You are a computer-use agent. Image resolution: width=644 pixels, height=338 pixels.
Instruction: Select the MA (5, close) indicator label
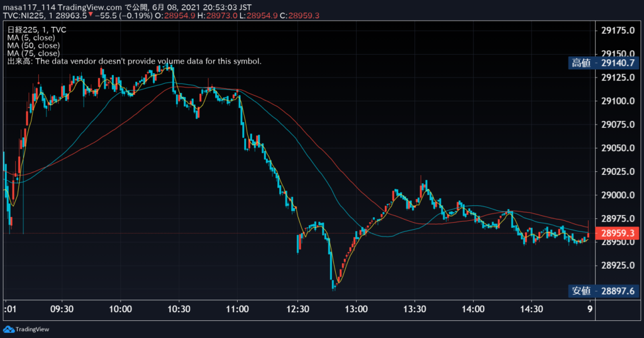[x=31, y=38]
